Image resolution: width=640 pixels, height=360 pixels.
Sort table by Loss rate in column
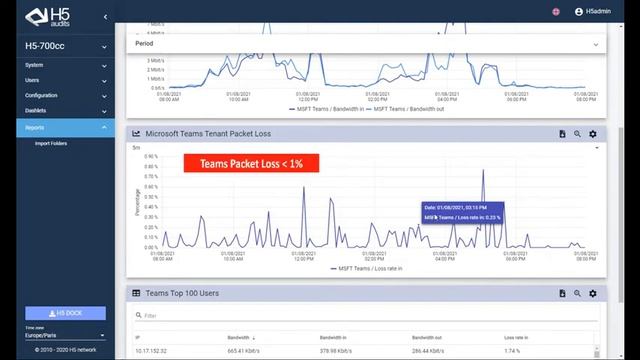point(516,338)
